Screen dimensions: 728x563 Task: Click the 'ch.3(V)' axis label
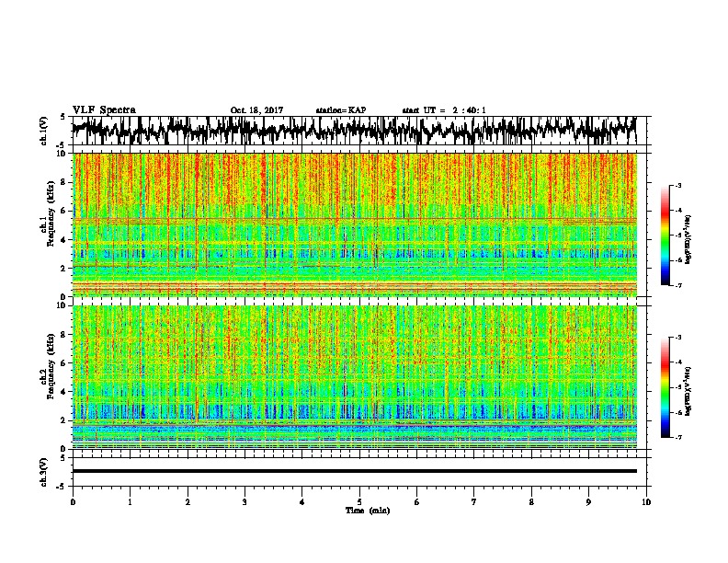pos(44,472)
